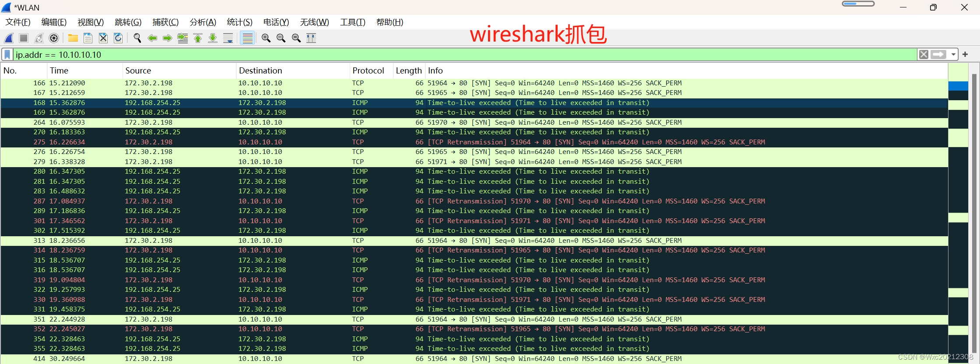
Task: Open the 编辑(E) menu
Action: [54, 22]
